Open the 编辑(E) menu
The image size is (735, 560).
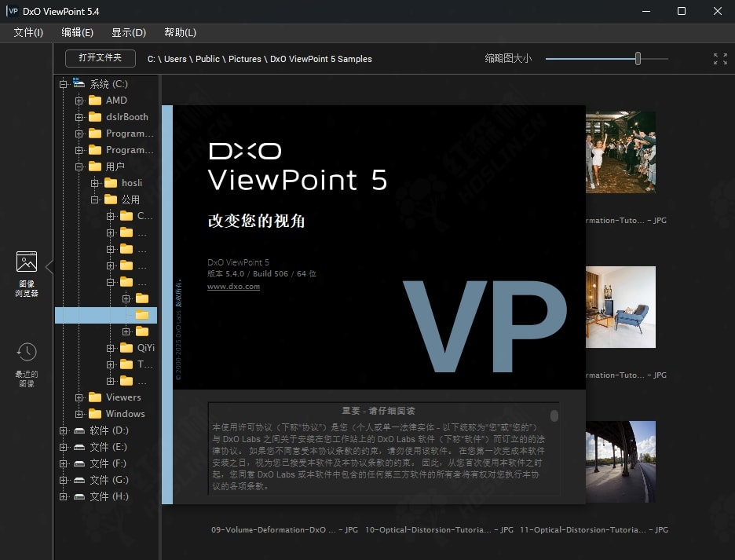pos(77,32)
